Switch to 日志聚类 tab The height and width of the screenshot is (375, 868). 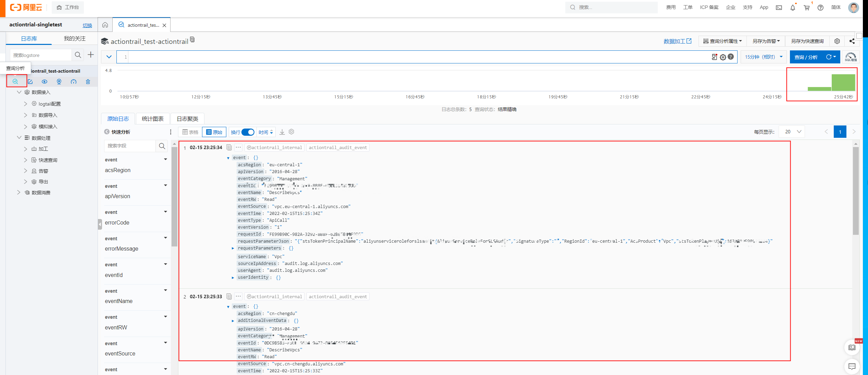[187, 119]
